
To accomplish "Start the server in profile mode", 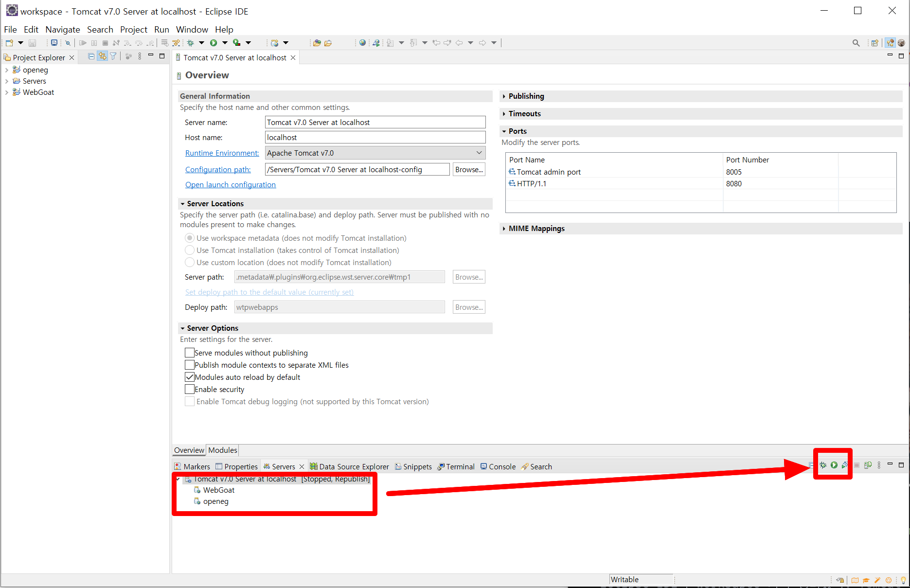I will (845, 465).
